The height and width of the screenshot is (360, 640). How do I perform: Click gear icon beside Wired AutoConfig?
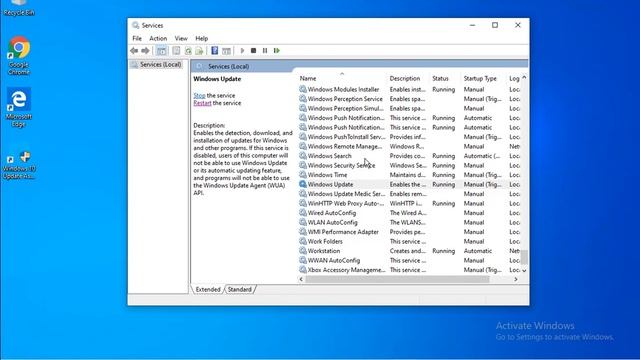coord(303,213)
